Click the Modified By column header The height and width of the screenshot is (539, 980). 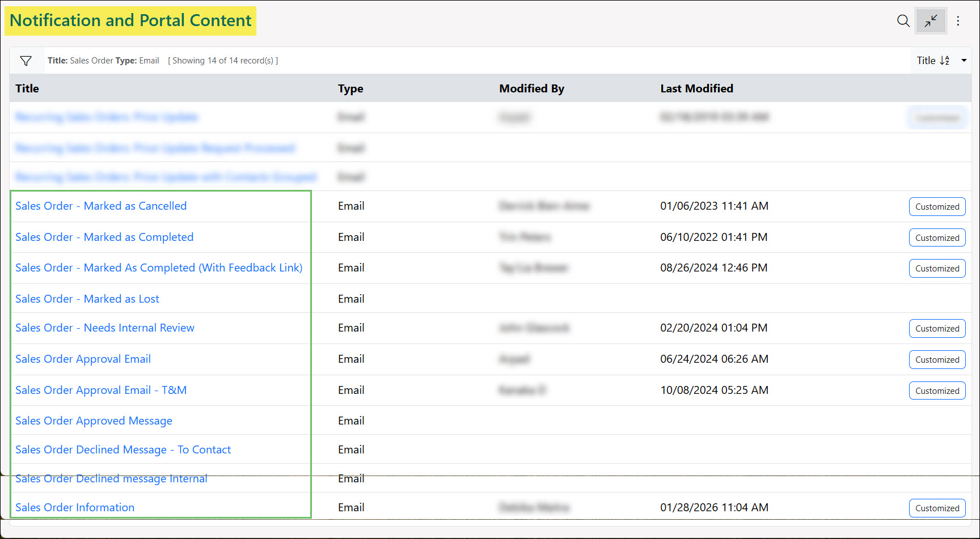(x=531, y=88)
